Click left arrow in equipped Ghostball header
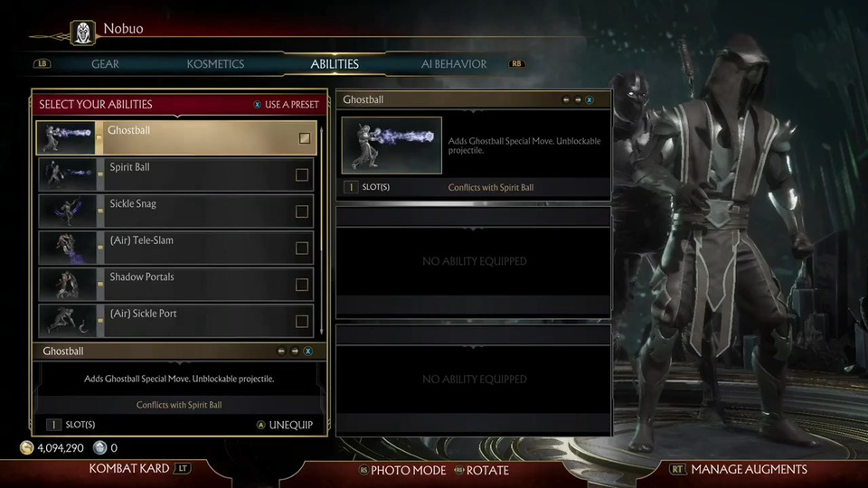868x488 pixels. point(566,100)
